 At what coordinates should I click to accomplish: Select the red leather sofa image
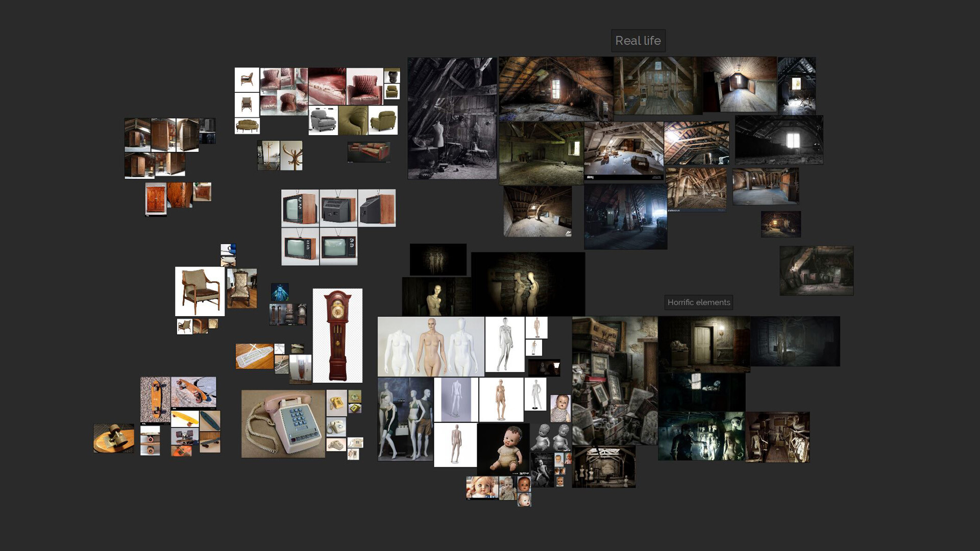coord(369,152)
